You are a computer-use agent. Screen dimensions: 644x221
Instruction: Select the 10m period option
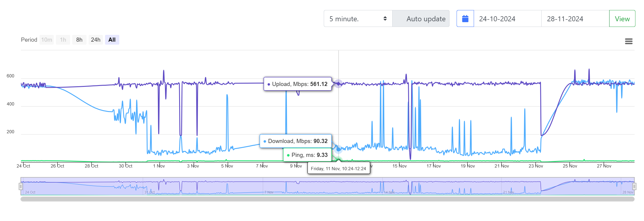pos(47,40)
